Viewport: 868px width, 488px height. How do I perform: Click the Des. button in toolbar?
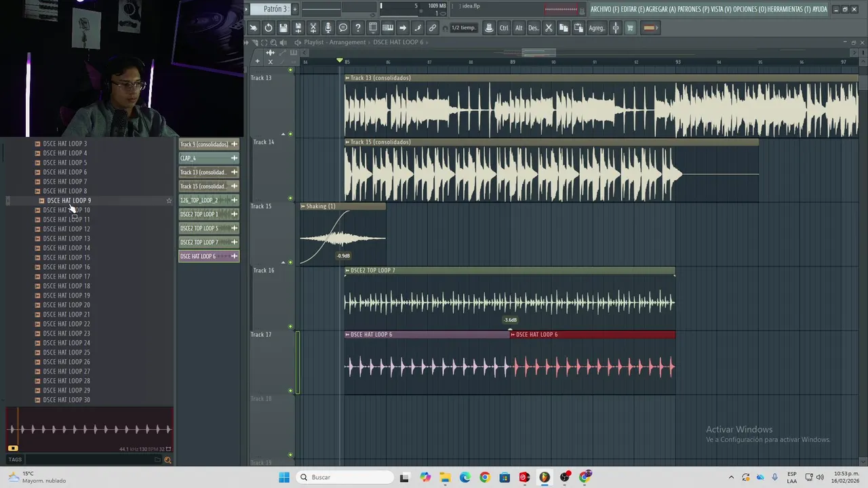pos(534,28)
